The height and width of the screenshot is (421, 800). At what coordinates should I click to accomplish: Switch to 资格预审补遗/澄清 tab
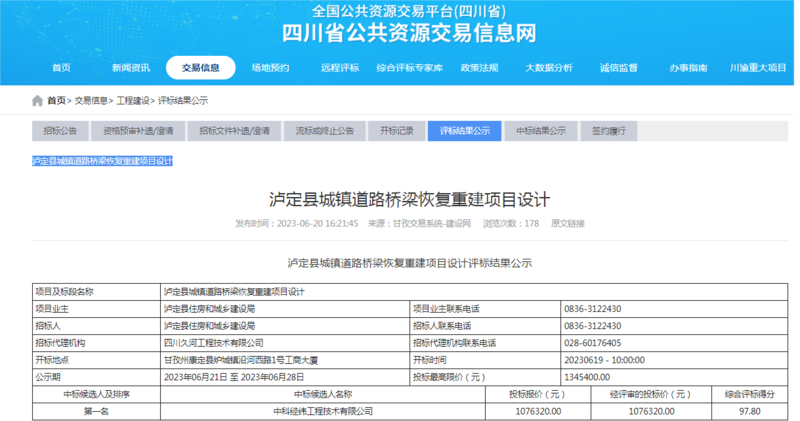[x=138, y=131]
